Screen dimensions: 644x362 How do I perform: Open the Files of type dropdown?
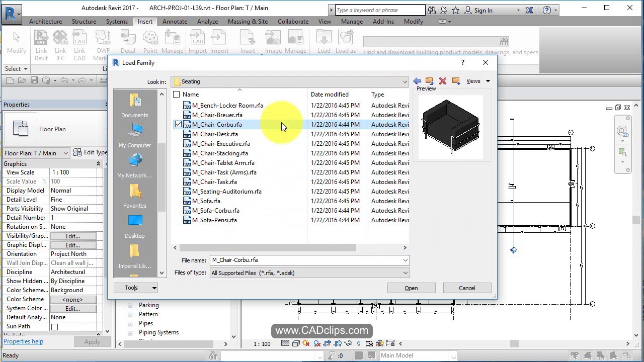point(406,273)
